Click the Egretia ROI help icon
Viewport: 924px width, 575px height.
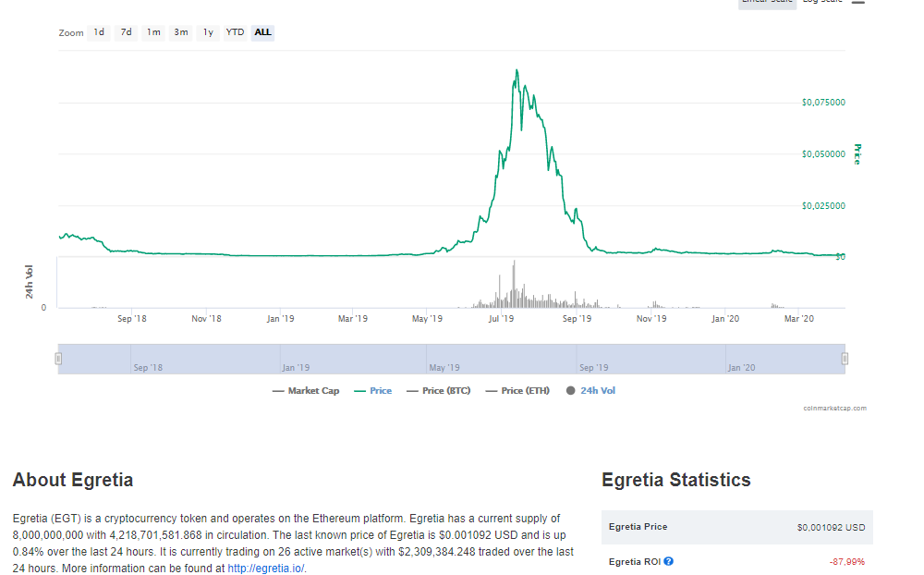pos(668,561)
